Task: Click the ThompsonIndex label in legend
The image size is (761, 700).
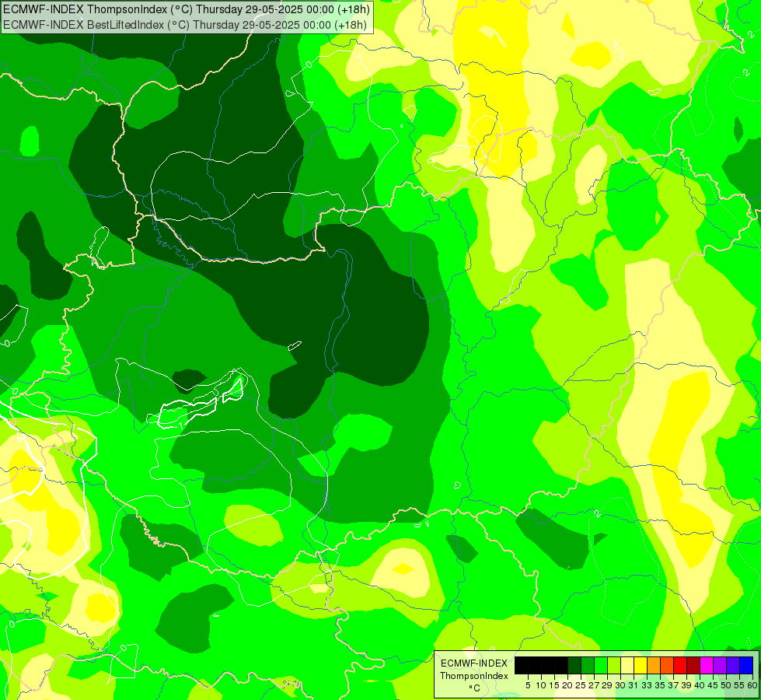Action: (474, 676)
